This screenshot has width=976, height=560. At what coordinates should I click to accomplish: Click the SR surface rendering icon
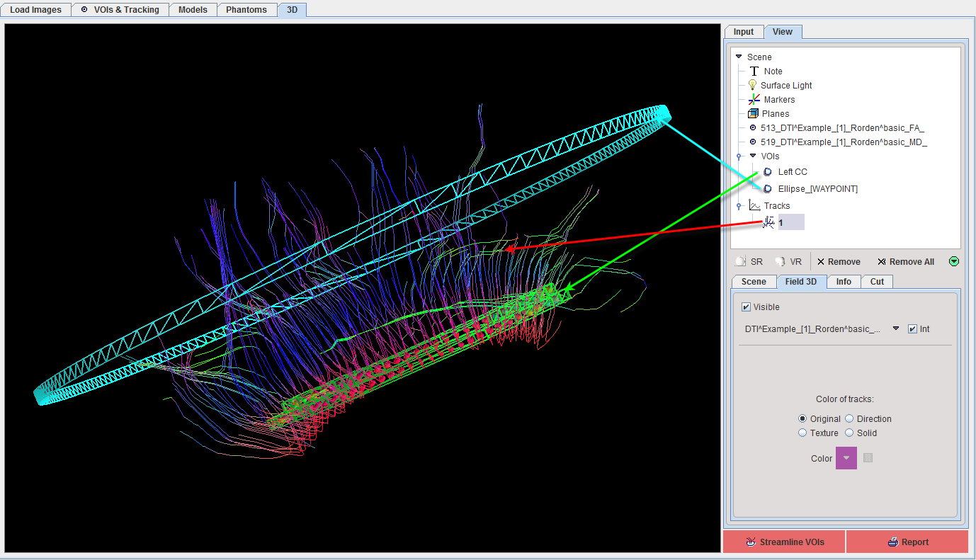(741, 261)
